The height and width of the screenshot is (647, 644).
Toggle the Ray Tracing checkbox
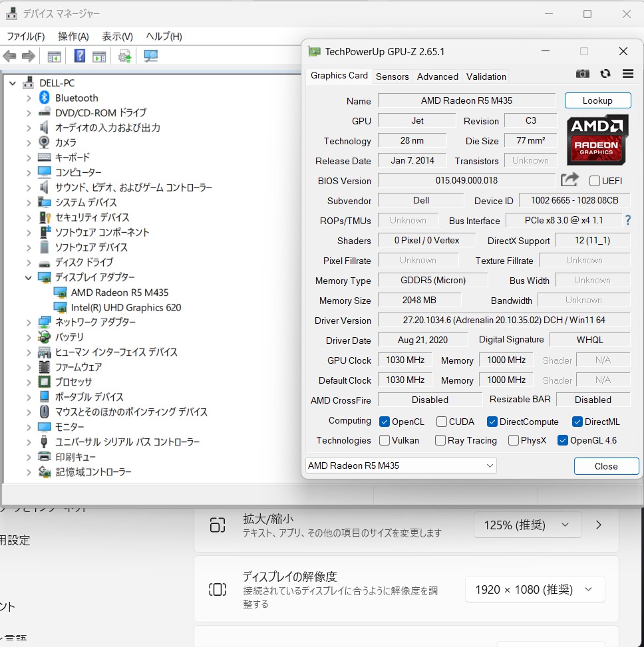click(440, 440)
